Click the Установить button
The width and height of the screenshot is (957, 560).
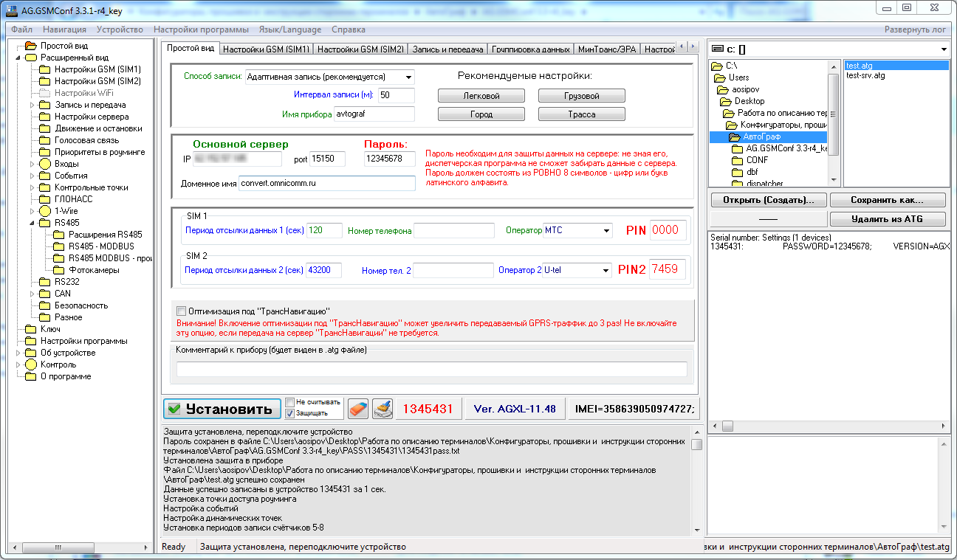coord(222,408)
